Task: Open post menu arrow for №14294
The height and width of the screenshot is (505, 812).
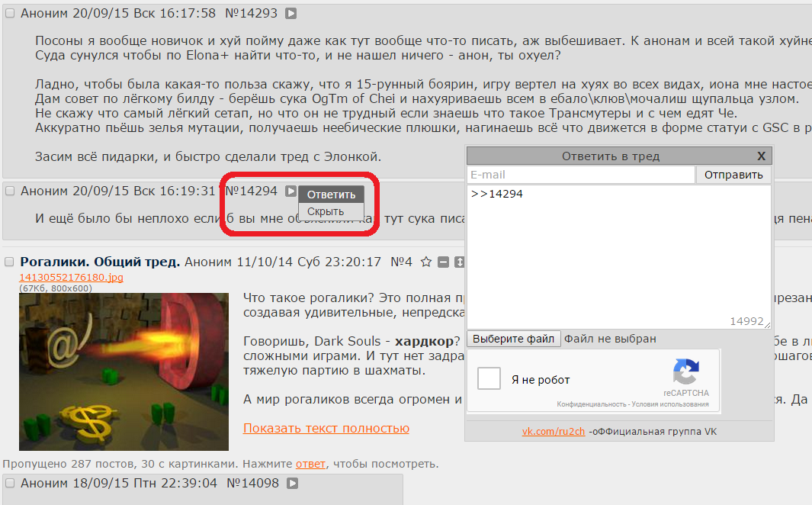Action: pos(291,191)
